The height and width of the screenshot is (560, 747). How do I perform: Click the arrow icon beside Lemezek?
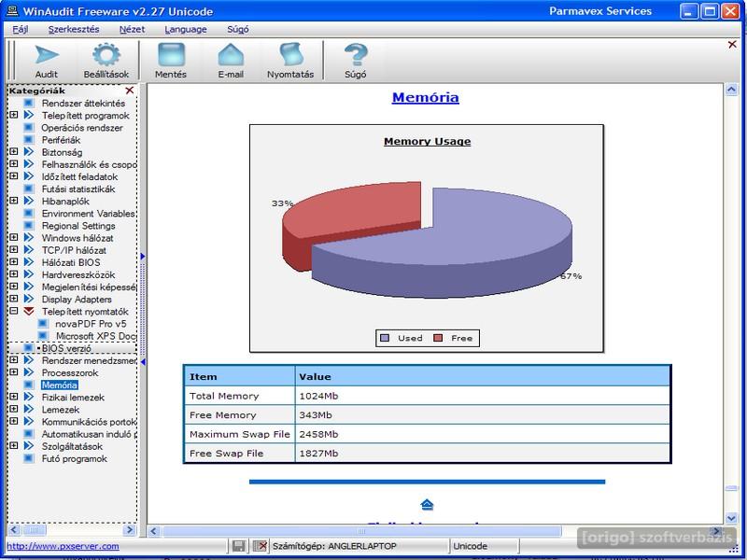(29, 410)
